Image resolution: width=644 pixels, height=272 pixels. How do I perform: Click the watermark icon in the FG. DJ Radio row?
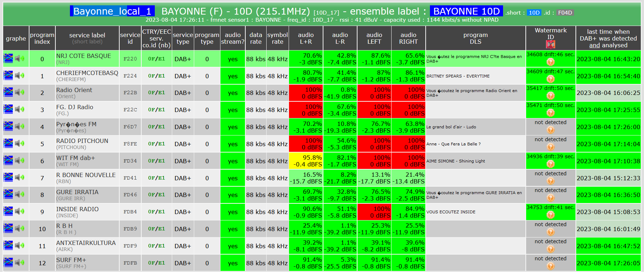[550, 113]
